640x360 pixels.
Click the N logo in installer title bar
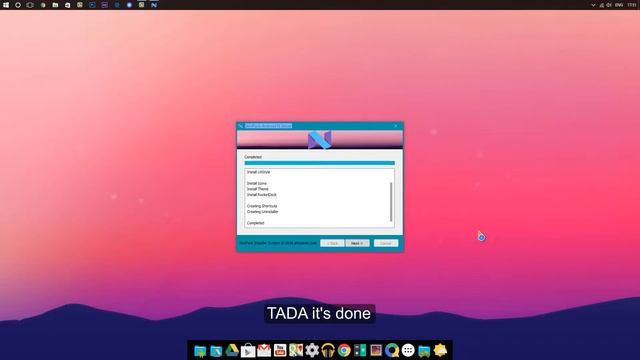[240, 126]
